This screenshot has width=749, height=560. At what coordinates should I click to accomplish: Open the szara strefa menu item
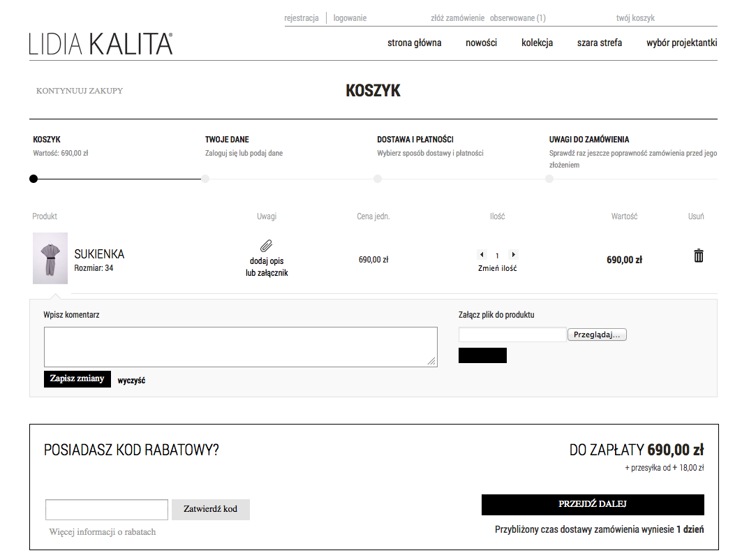click(x=600, y=43)
